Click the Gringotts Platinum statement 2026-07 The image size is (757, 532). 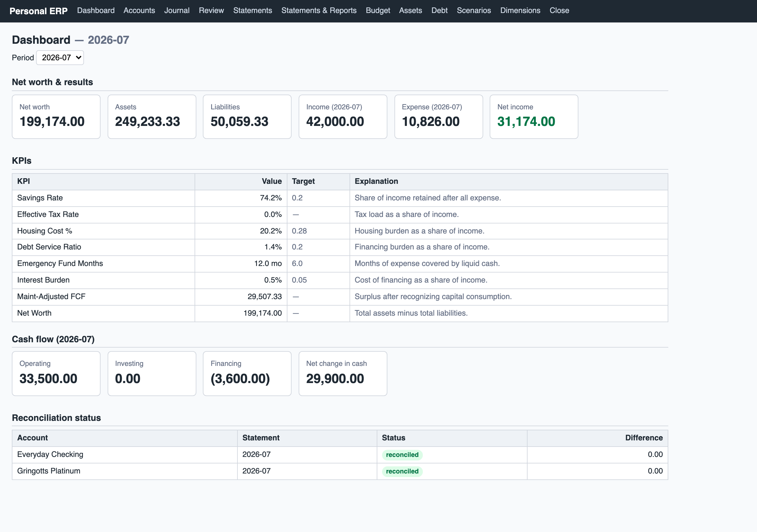click(256, 471)
